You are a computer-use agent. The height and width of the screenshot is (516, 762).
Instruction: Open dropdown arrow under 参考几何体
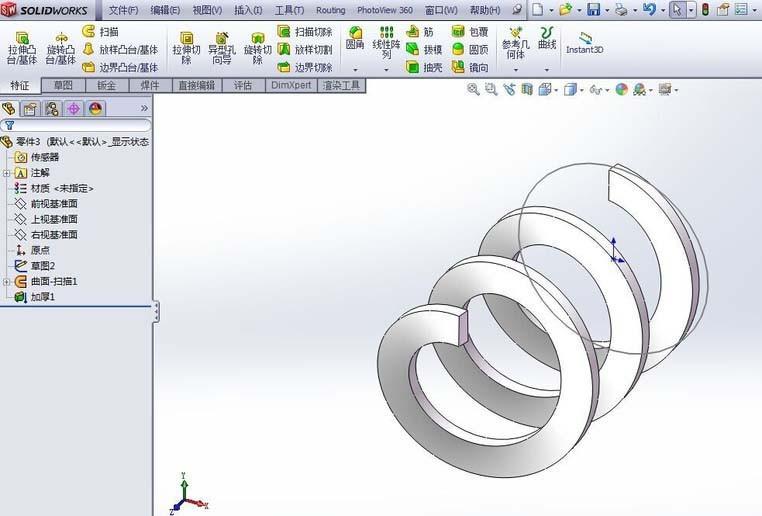point(516,70)
